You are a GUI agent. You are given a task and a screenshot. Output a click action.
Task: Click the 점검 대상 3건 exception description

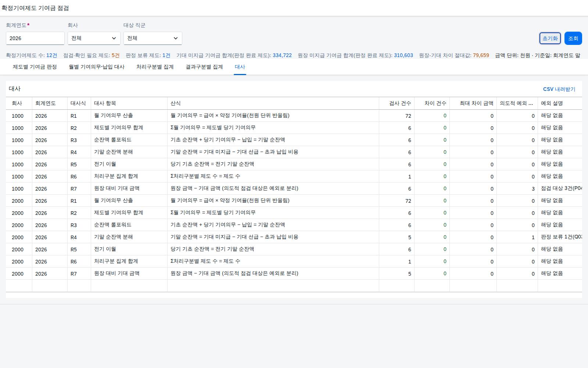tap(562, 188)
